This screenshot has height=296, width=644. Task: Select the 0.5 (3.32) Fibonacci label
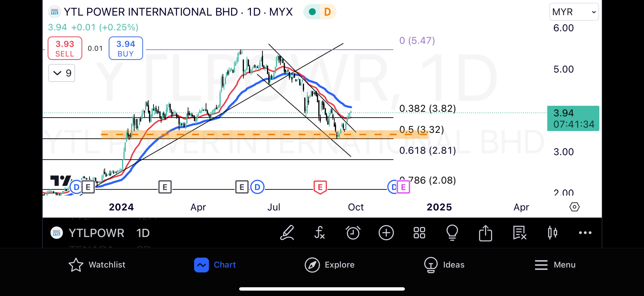(421, 130)
